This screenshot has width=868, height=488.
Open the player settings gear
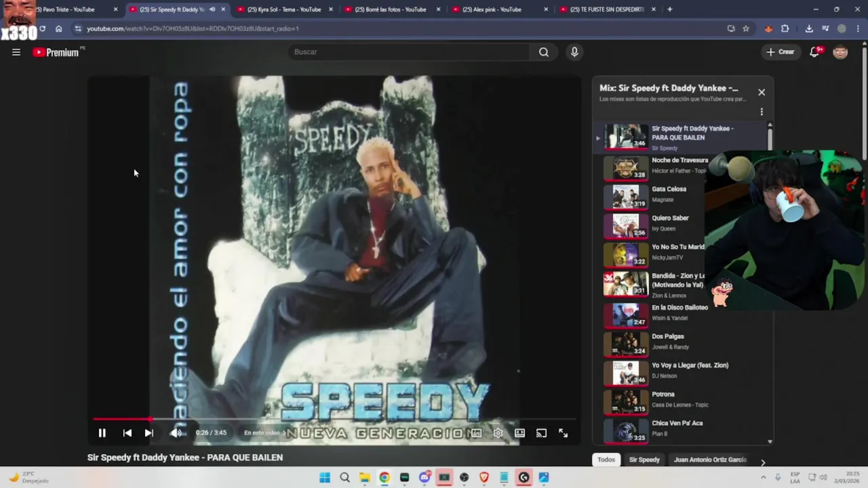(498, 433)
